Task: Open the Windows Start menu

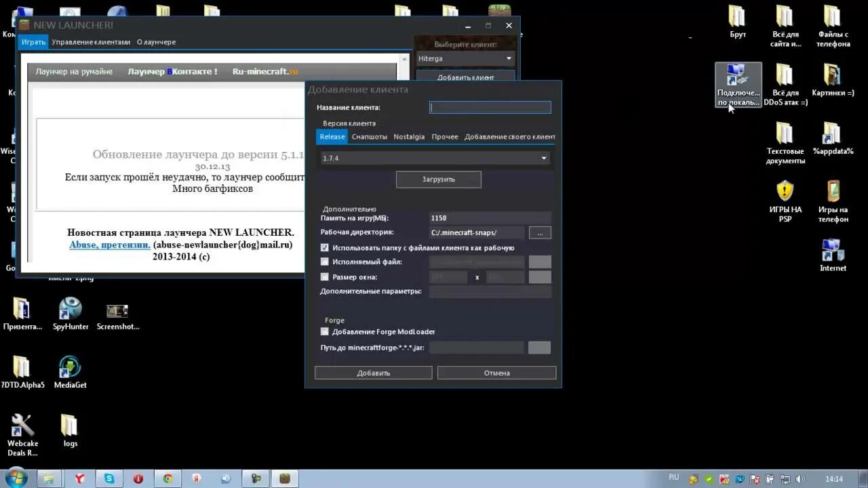Action: click(15, 477)
